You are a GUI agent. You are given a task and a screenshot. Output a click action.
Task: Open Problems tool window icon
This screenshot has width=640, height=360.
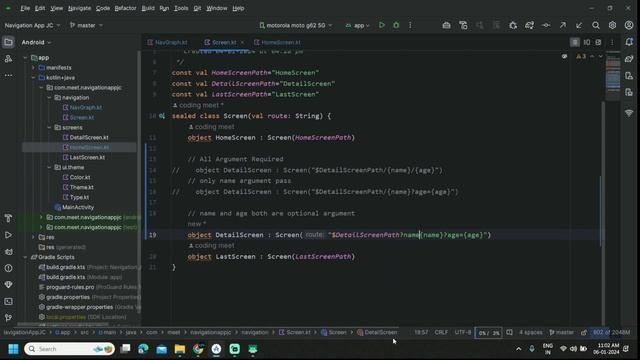[x=8, y=268]
